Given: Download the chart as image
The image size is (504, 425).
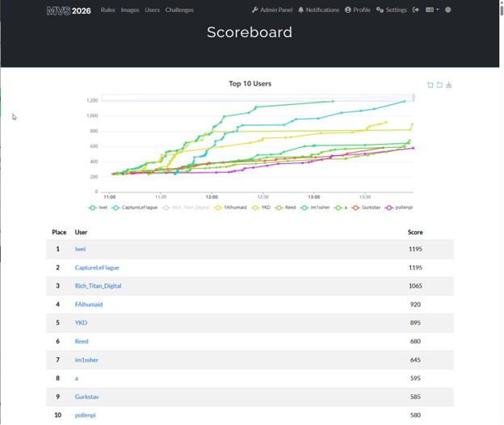Looking at the screenshot, I should (449, 85).
